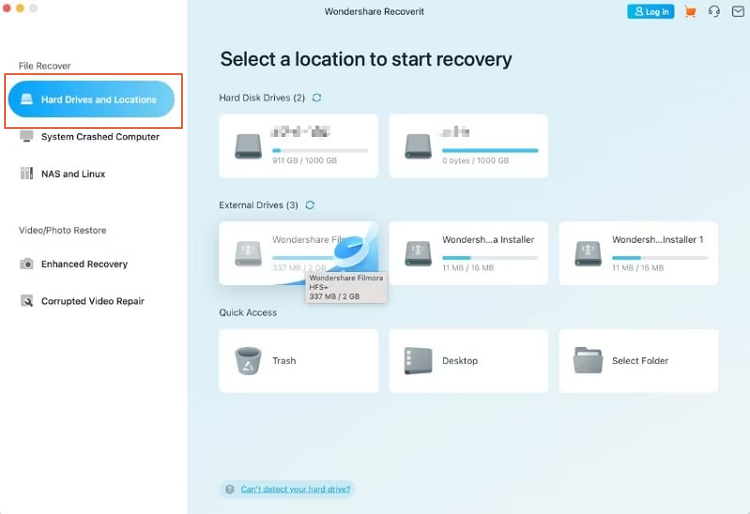Minimize the window with the yellow button
Image resolution: width=750 pixels, height=514 pixels.
coord(20,8)
